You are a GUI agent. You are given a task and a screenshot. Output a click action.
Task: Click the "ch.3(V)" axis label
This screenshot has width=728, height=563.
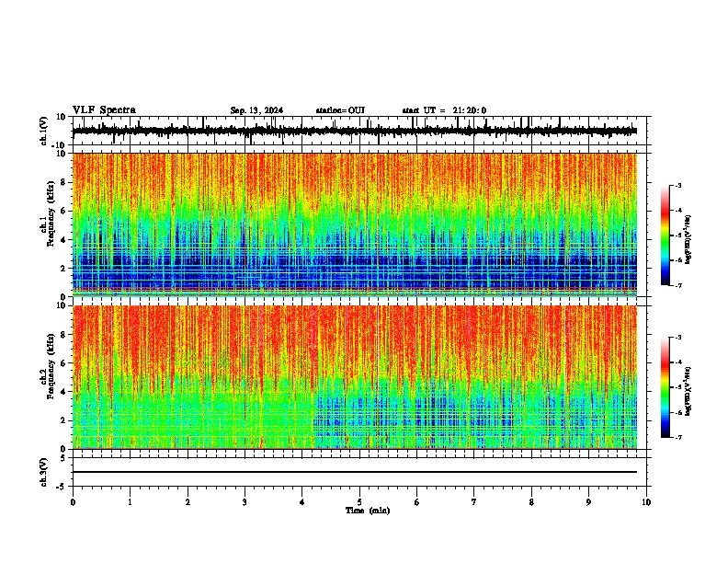tap(44, 473)
